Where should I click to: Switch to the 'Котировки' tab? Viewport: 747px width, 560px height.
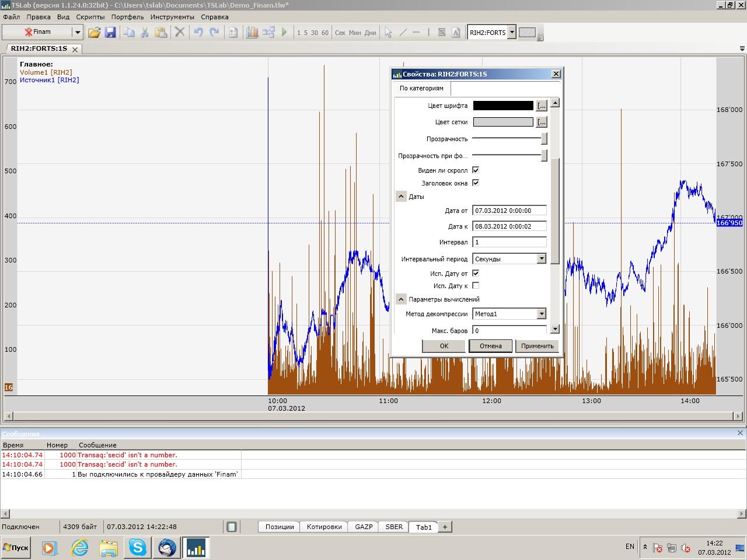[x=324, y=527]
